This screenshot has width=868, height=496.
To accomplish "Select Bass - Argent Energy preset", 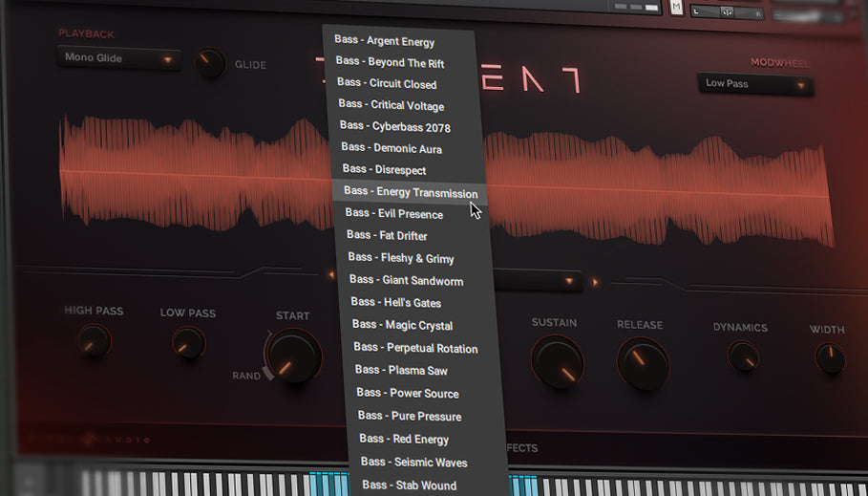I will (x=384, y=41).
